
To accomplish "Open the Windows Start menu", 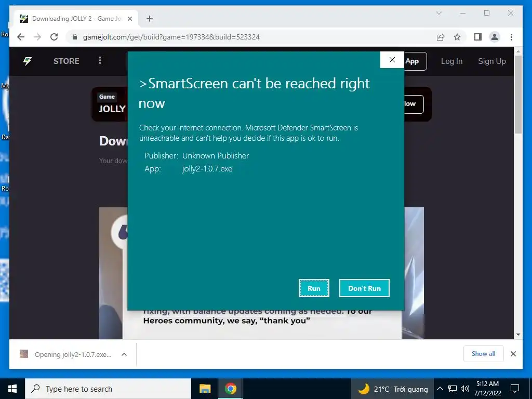I will [12, 389].
